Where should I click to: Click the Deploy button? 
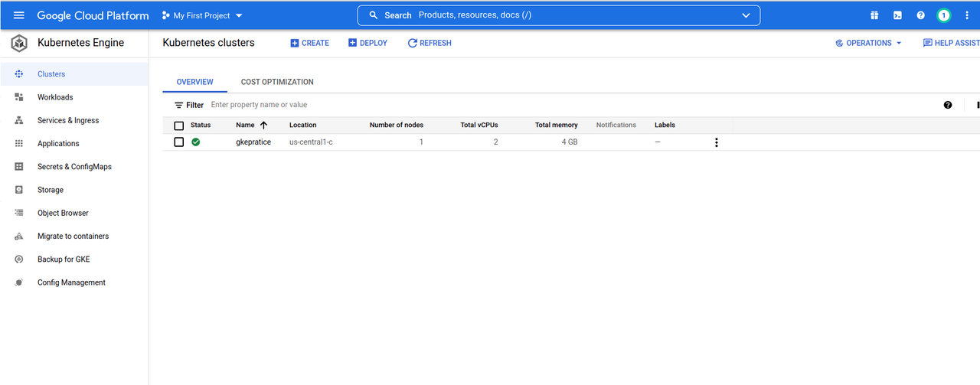(367, 43)
